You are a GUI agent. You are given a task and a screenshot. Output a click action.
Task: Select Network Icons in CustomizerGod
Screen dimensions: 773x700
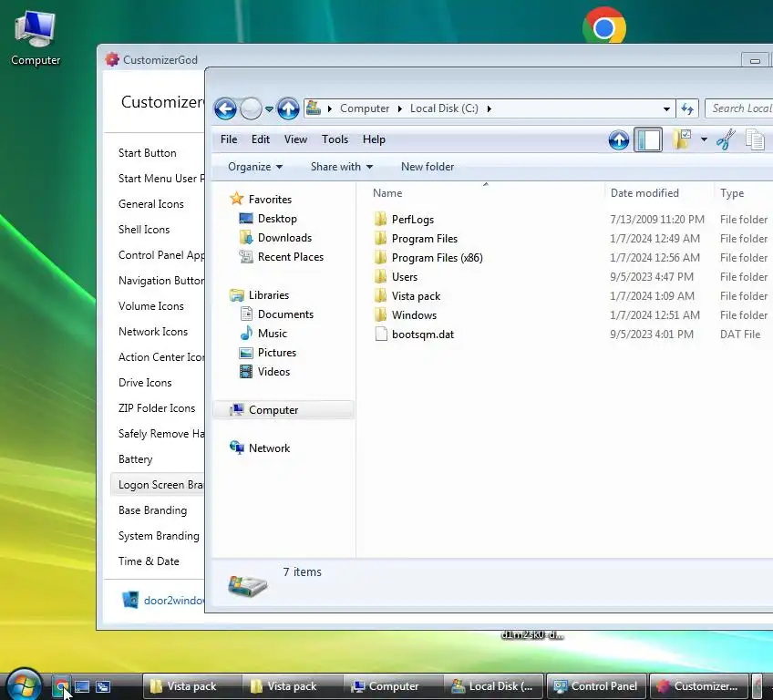click(153, 332)
